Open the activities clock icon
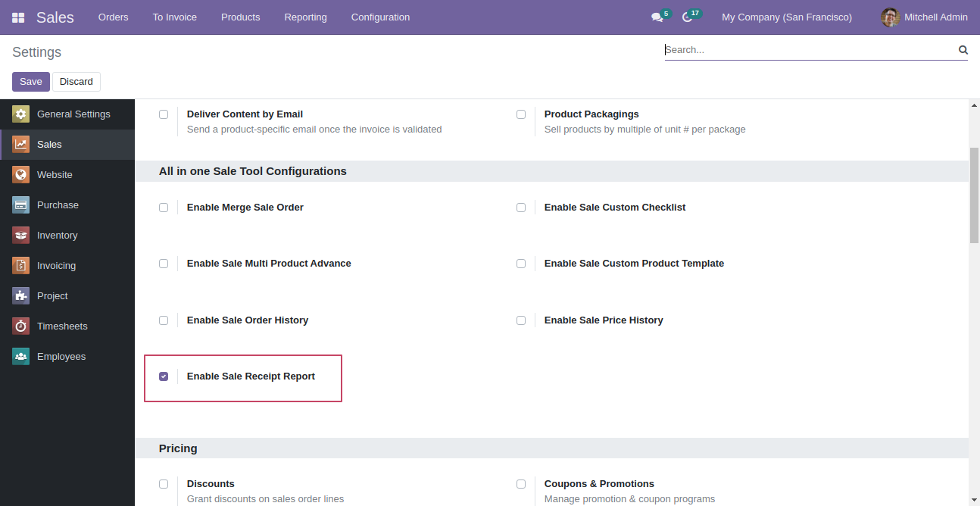 (x=688, y=17)
